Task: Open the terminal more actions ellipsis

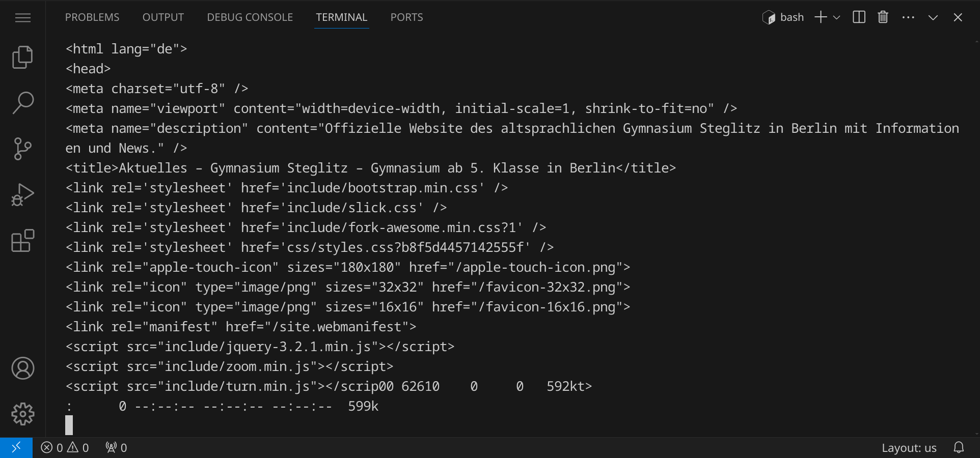Action: [x=908, y=17]
